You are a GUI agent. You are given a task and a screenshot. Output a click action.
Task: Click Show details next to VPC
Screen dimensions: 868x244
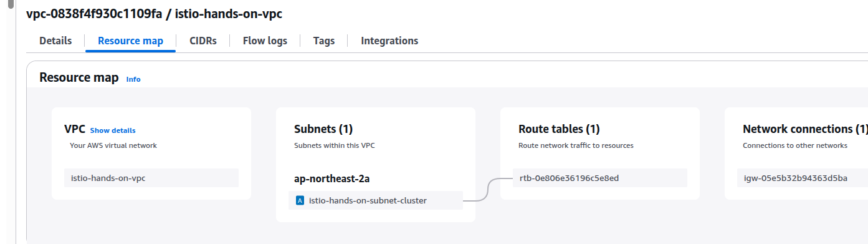click(113, 130)
